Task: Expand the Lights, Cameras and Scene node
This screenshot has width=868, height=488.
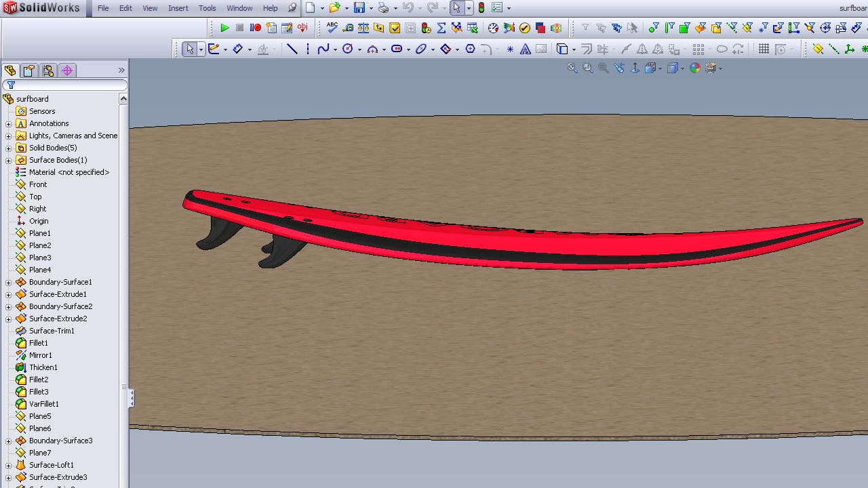Action: pos(8,136)
